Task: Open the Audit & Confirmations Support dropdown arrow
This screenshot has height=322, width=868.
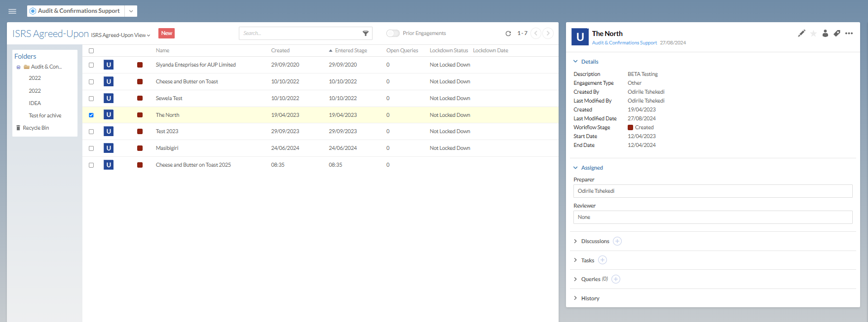Action: pos(131,11)
